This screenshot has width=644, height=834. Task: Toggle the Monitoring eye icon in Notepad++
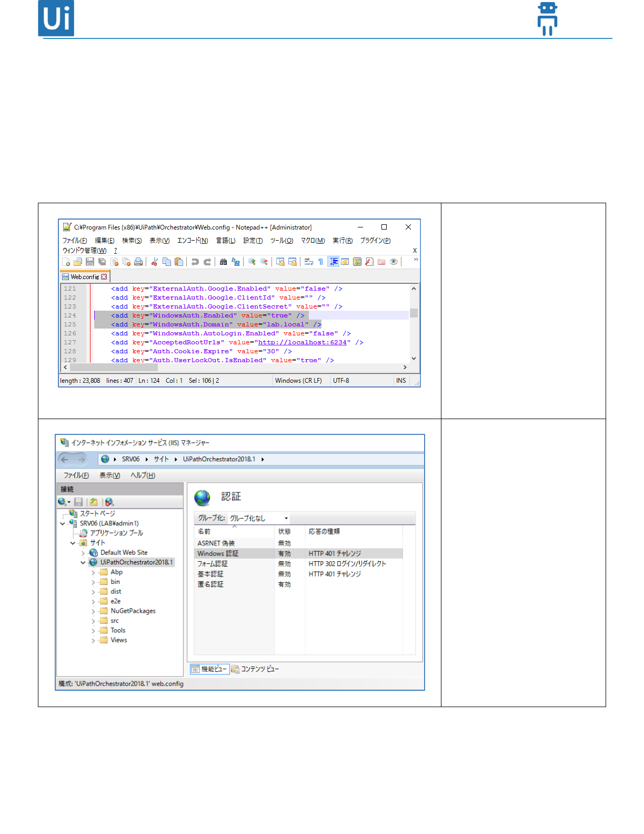pos(394,262)
